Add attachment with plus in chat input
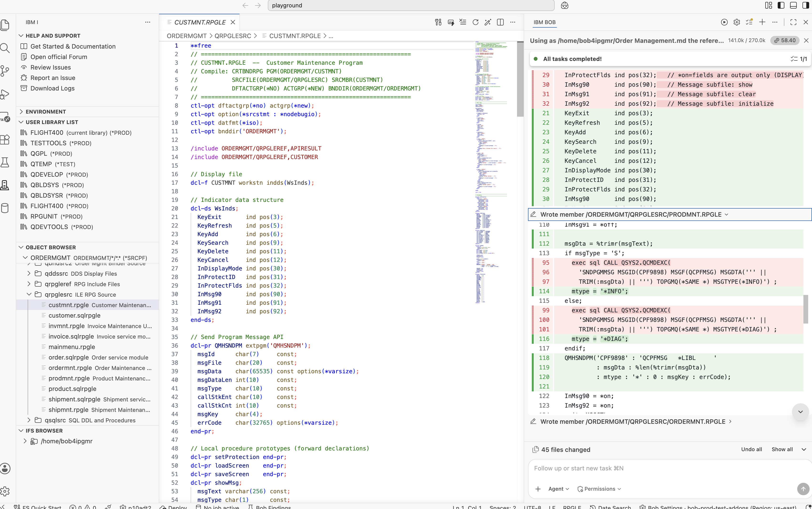812x509 pixels. [538, 489]
